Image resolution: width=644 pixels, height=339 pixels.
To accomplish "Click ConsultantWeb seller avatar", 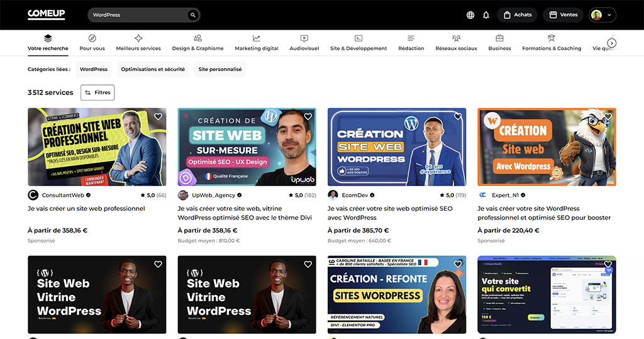I will click(x=33, y=195).
